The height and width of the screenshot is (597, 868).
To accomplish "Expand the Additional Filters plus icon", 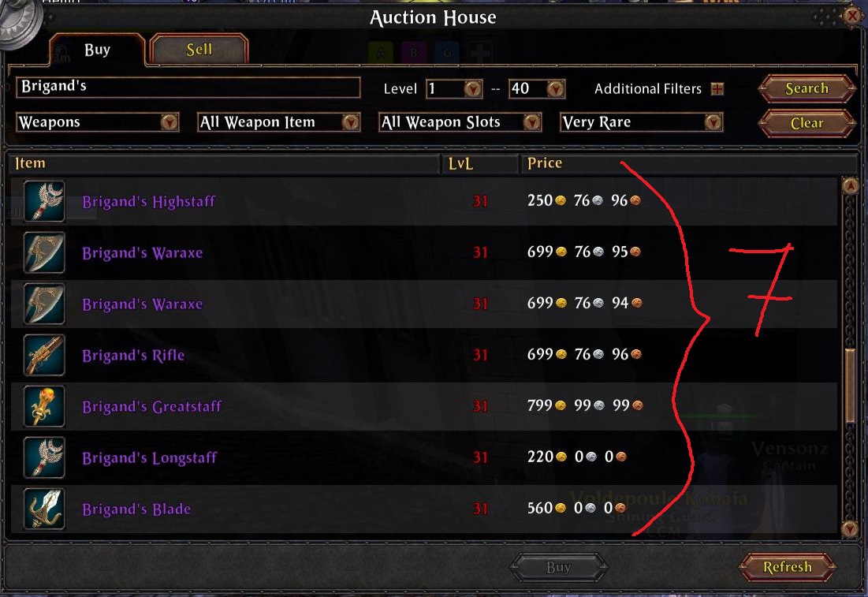I will [x=717, y=88].
